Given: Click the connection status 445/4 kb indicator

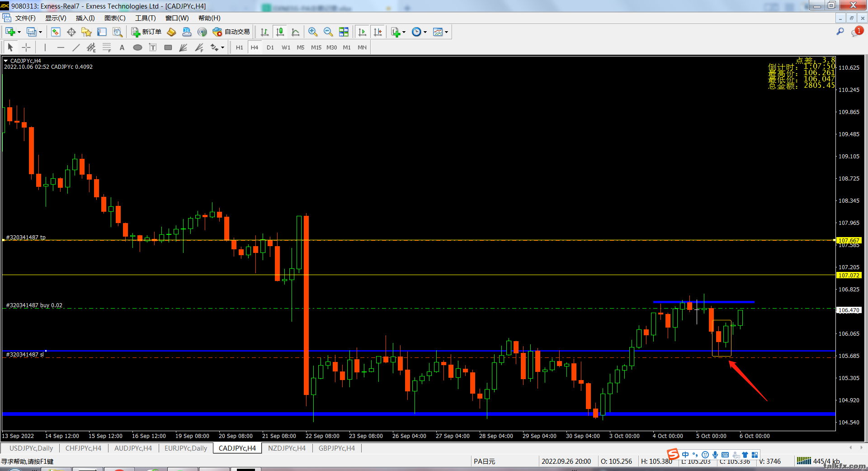Looking at the screenshot, I should [818, 461].
